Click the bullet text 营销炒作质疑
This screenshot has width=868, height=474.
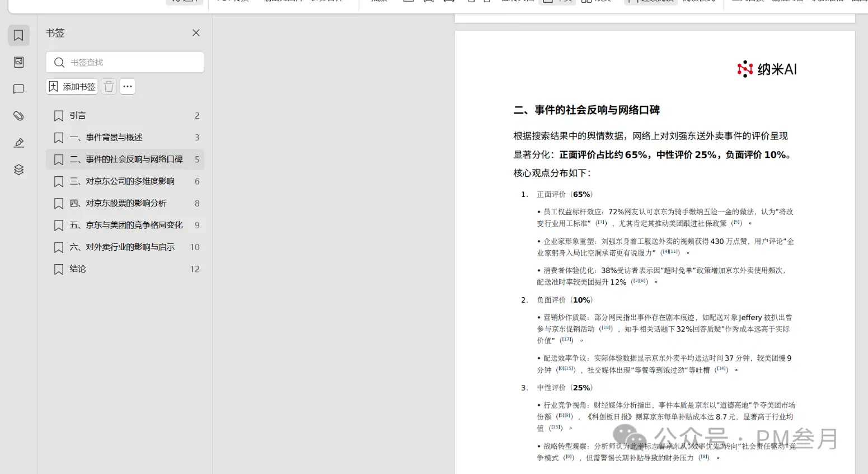[x=566, y=317]
